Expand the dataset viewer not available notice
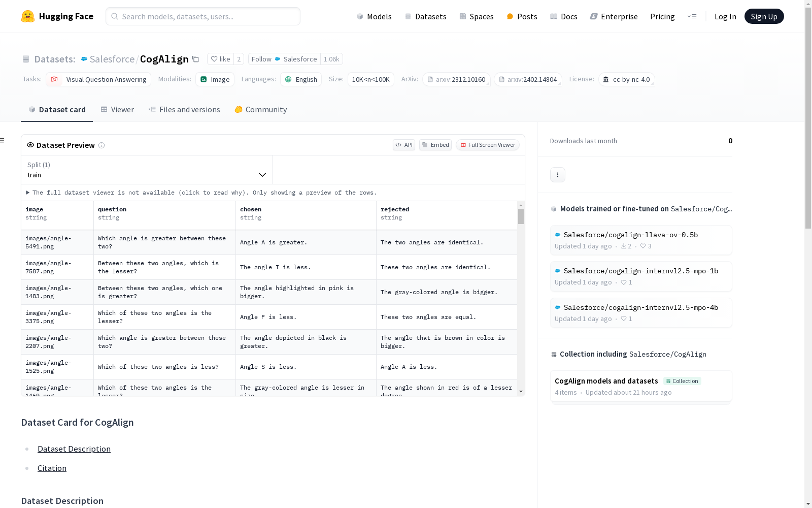 point(201,193)
